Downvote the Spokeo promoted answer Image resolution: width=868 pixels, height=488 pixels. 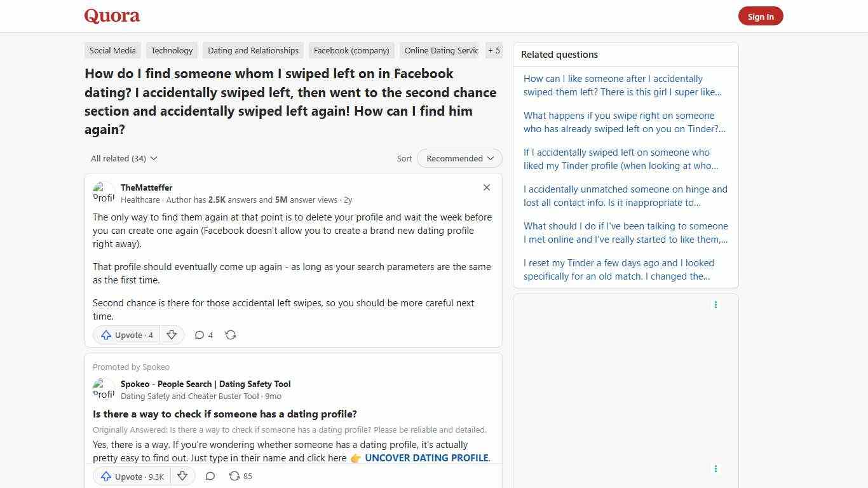pyautogui.click(x=182, y=476)
